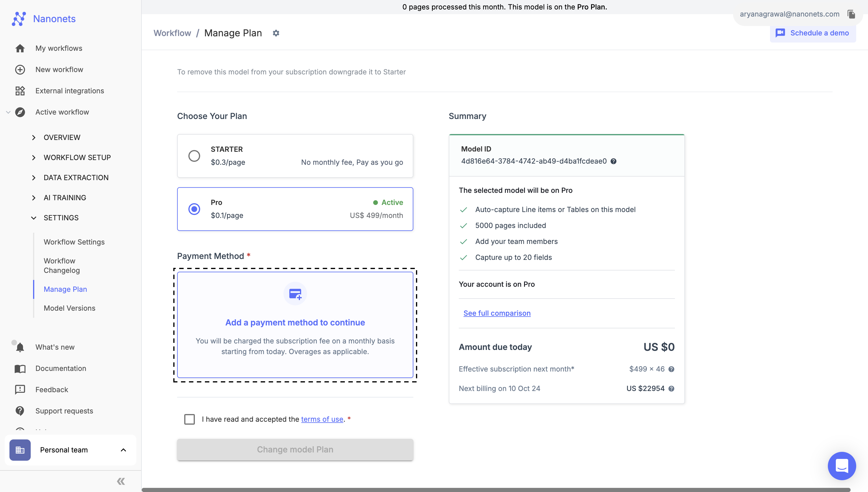This screenshot has height=492, width=868.
Task: Click the Active workflow compass icon
Action: coord(20,112)
